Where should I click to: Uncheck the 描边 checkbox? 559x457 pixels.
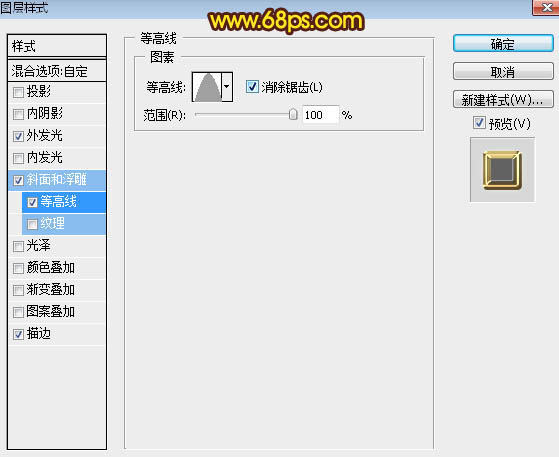coord(18,334)
